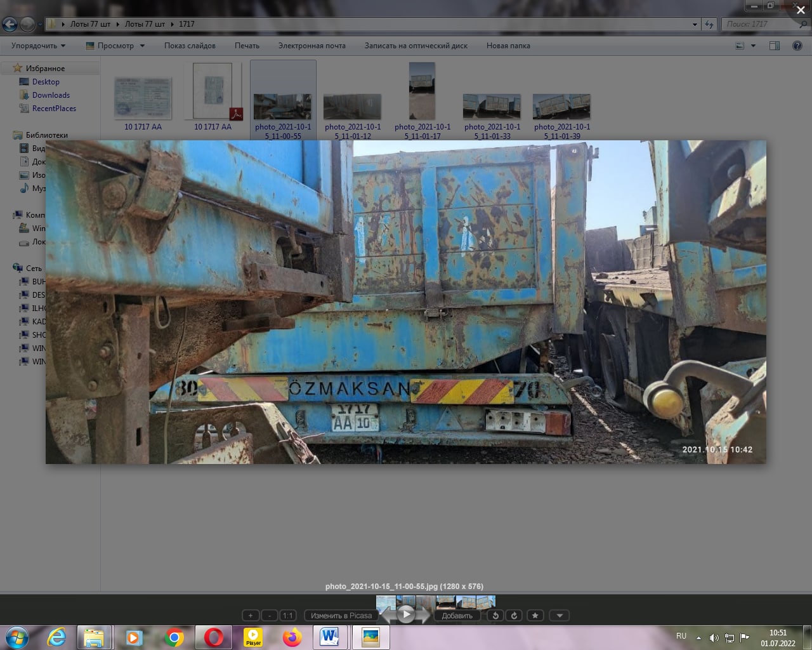812x650 pixels.
Task: Open yellow 'Player' taskbar icon
Action: click(x=253, y=637)
